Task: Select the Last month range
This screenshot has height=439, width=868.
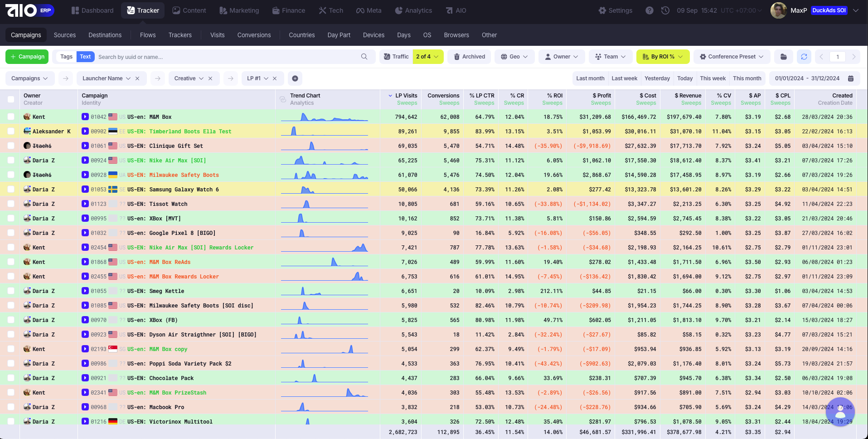Action: pos(590,78)
